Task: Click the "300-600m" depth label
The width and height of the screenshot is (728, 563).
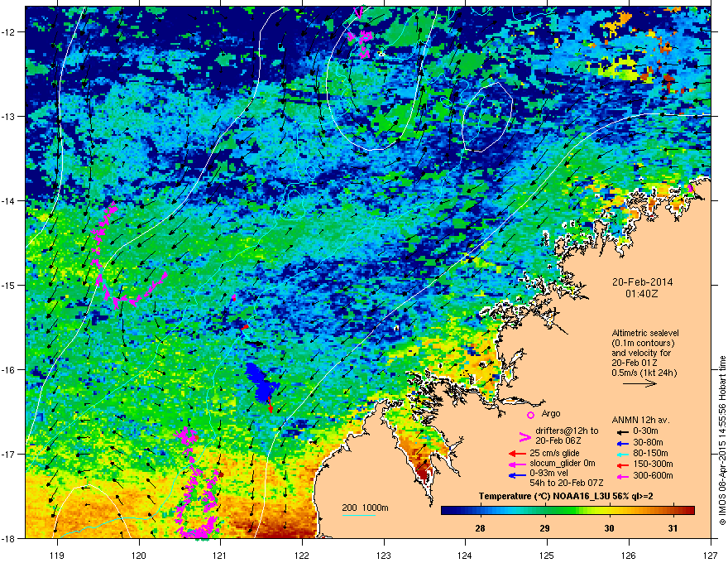Action: click(x=653, y=475)
